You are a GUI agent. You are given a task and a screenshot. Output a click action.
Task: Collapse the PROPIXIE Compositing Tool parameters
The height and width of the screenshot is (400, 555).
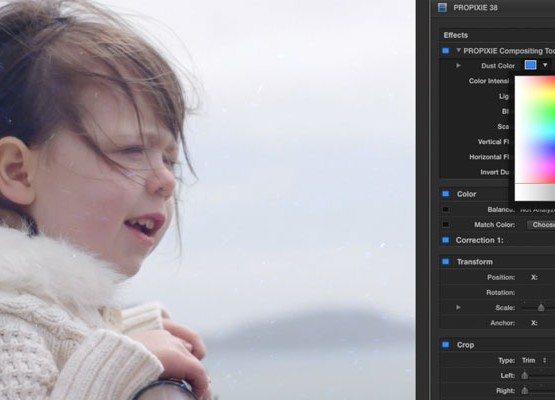(458, 51)
